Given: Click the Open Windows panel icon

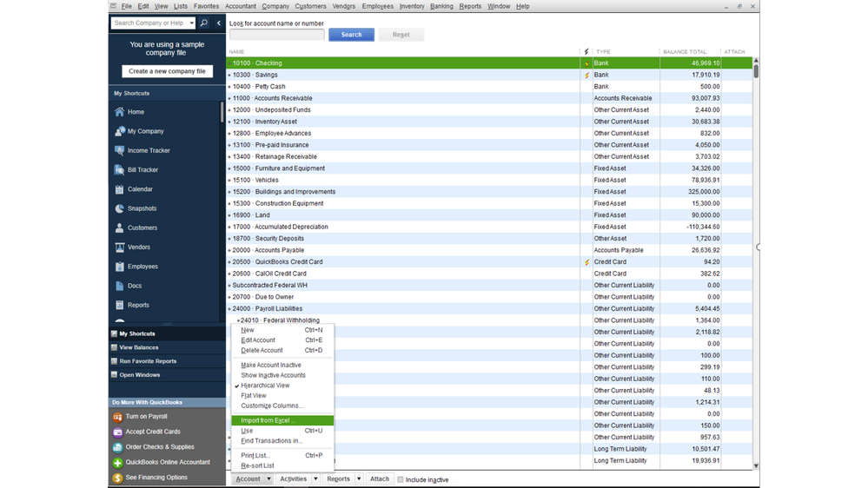Looking at the screenshot, I should click(x=114, y=374).
